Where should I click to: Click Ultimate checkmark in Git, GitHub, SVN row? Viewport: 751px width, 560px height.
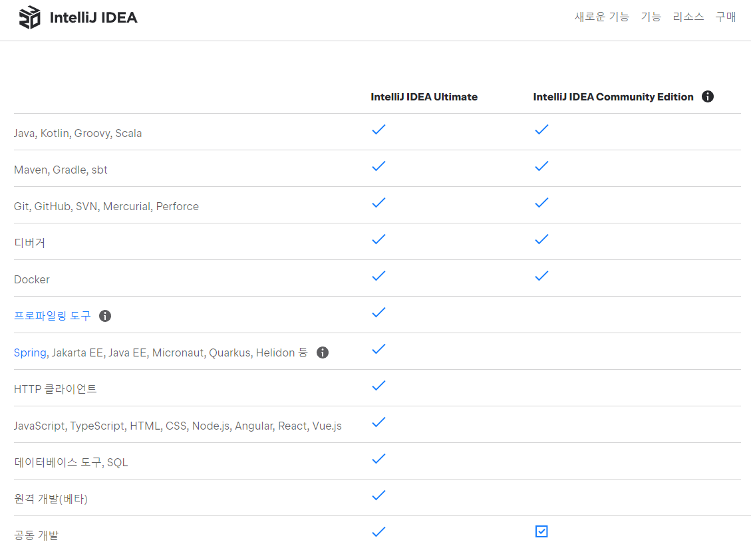click(379, 203)
